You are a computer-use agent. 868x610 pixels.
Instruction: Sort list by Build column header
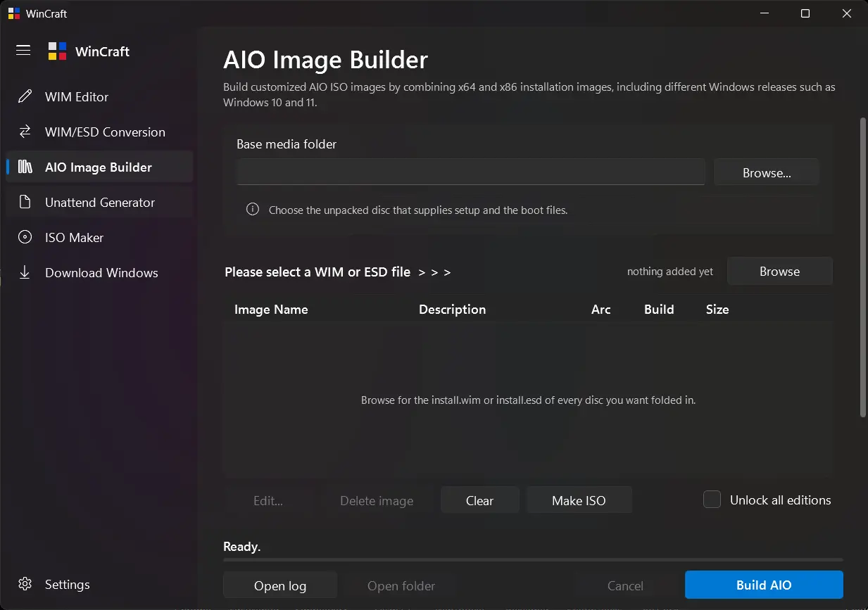pos(659,310)
